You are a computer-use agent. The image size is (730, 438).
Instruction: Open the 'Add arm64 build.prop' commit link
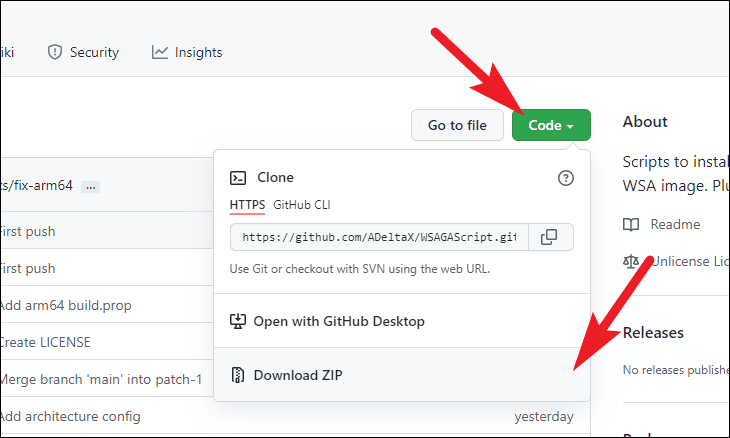pos(66,305)
